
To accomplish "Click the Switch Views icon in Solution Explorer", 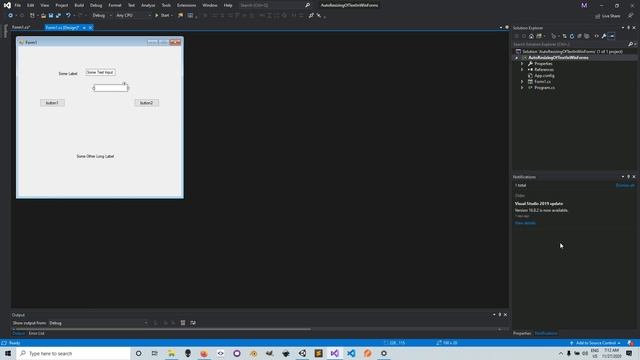I will click(540, 36).
